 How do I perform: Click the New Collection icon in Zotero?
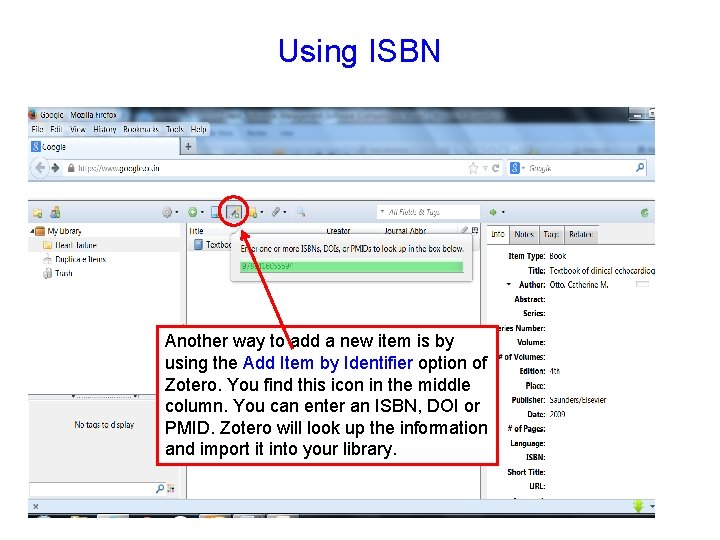point(38,213)
